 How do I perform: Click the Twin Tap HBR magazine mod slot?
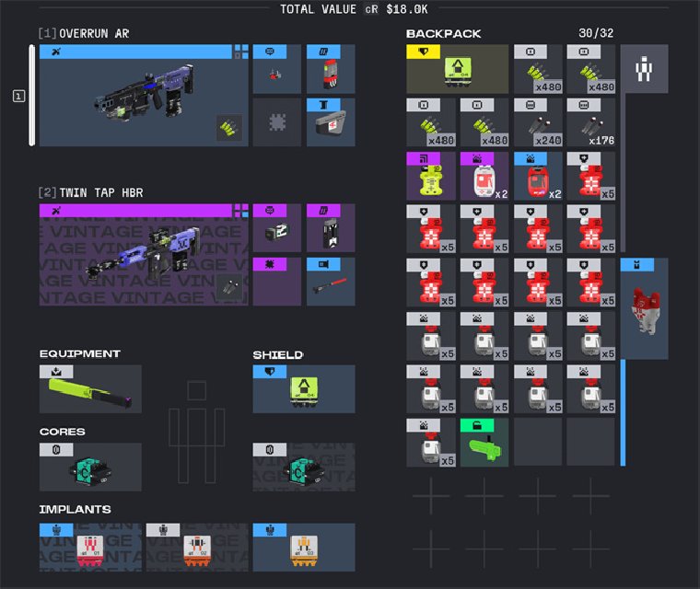331,228
